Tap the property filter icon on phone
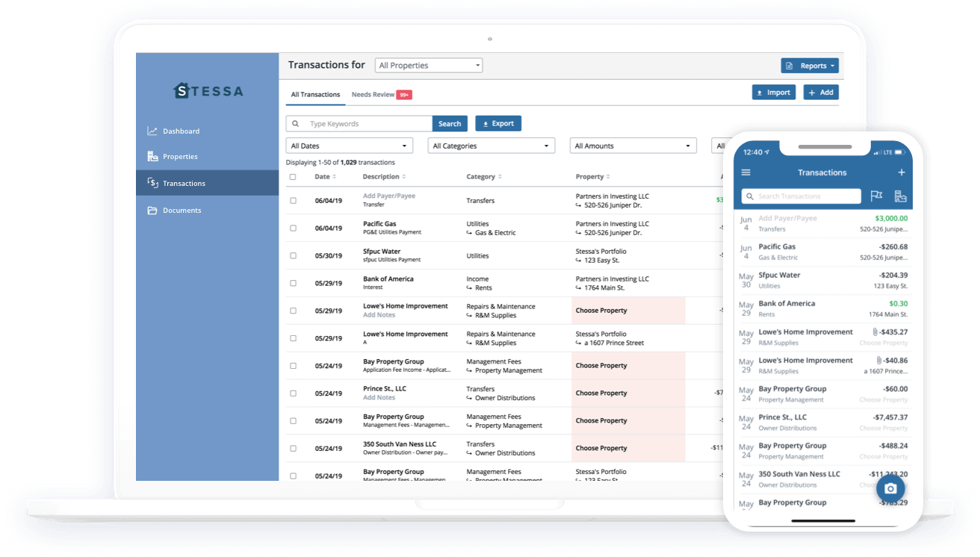Viewport: 980px width, 557px height. (x=900, y=196)
